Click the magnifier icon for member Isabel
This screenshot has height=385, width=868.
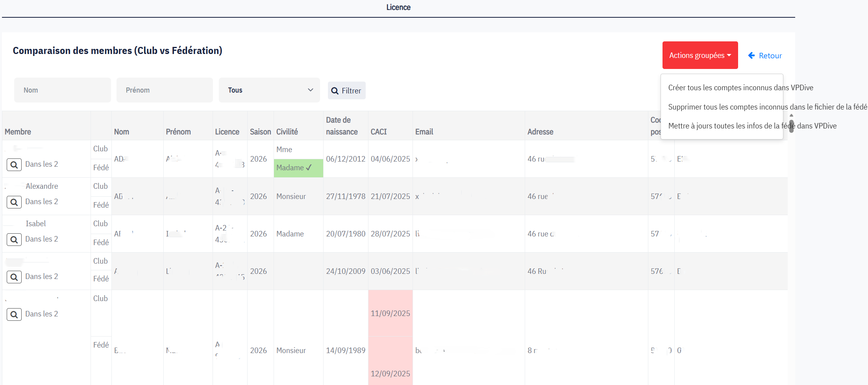pyautogui.click(x=14, y=240)
